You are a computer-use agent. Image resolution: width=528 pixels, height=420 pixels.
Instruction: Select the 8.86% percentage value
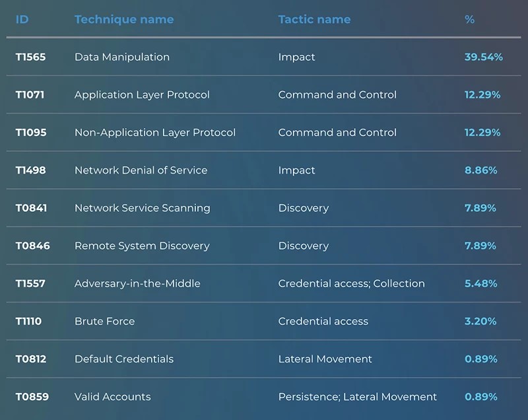point(480,170)
